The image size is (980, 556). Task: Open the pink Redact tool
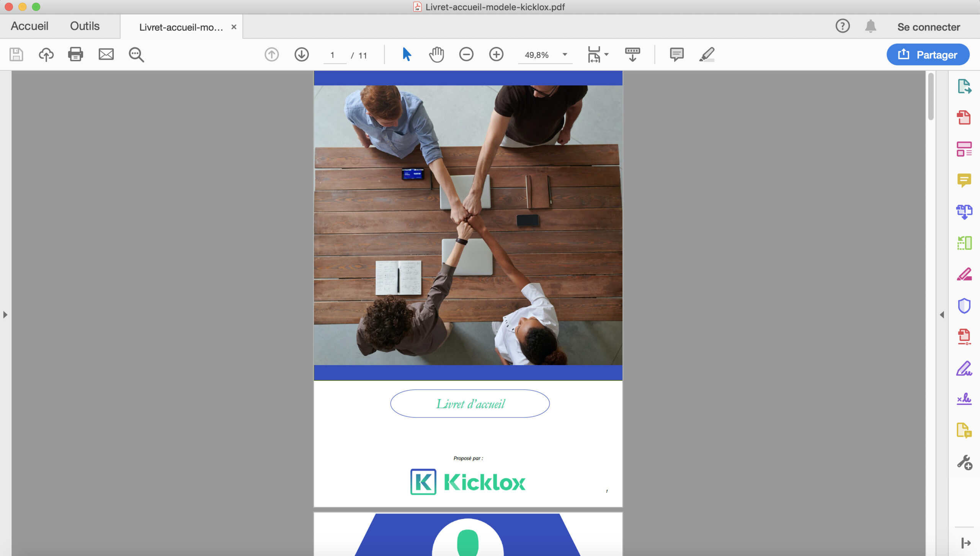pos(964,274)
